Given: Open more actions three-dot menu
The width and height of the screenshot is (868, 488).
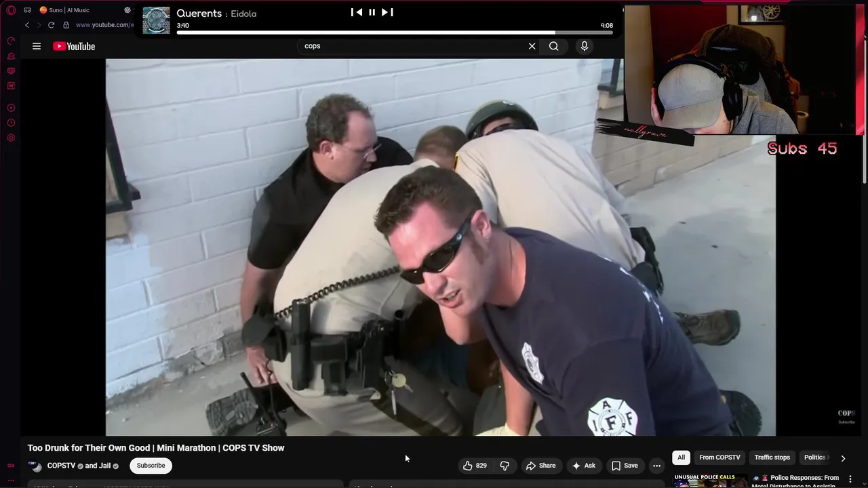Looking at the screenshot, I should click(x=656, y=466).
